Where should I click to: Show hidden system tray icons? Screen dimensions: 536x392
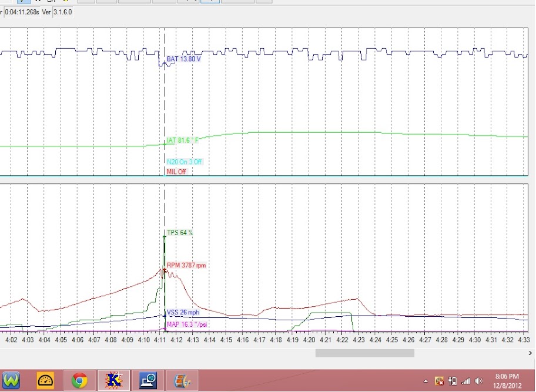[426, 381]
